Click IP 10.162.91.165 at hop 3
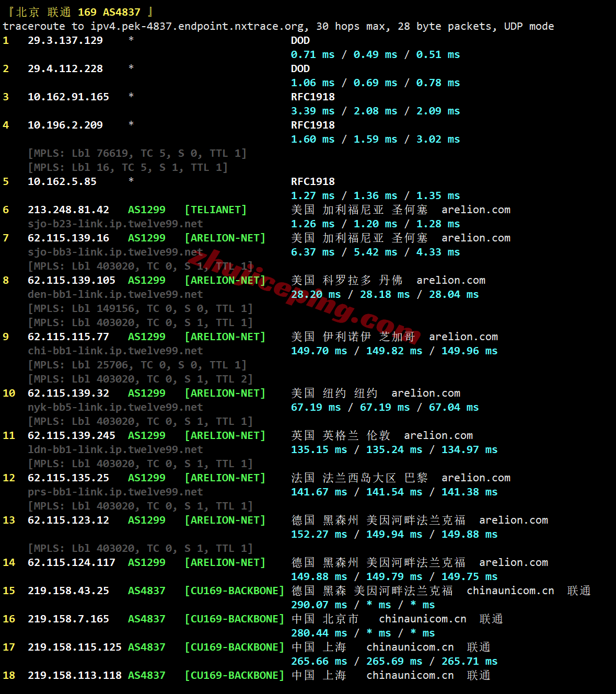Image resolution: width=616 pixels, height=694 pixels. pyautogui.click(x=68, y=97)
